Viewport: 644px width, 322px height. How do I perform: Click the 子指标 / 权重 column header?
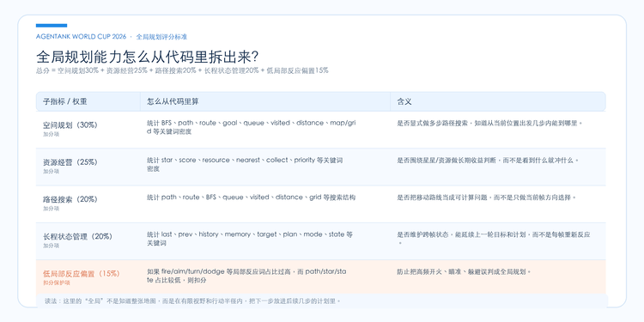[x=65, y=101]
